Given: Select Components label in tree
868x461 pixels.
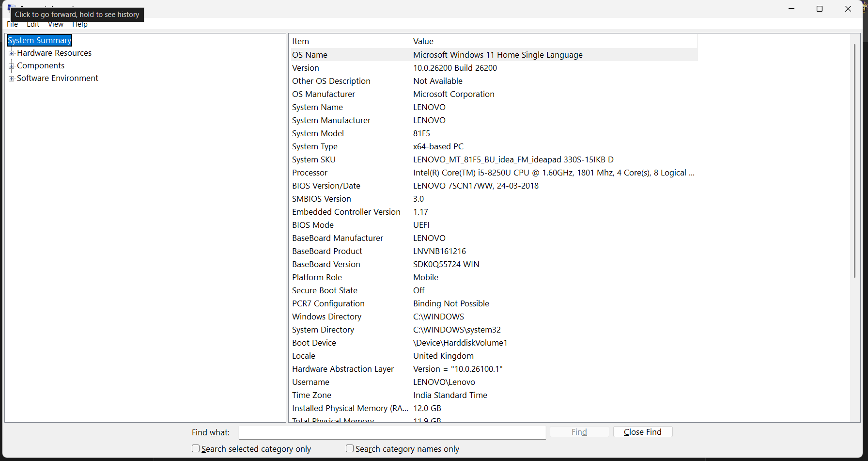Looking at the screenshot, I should pos(41,65).
